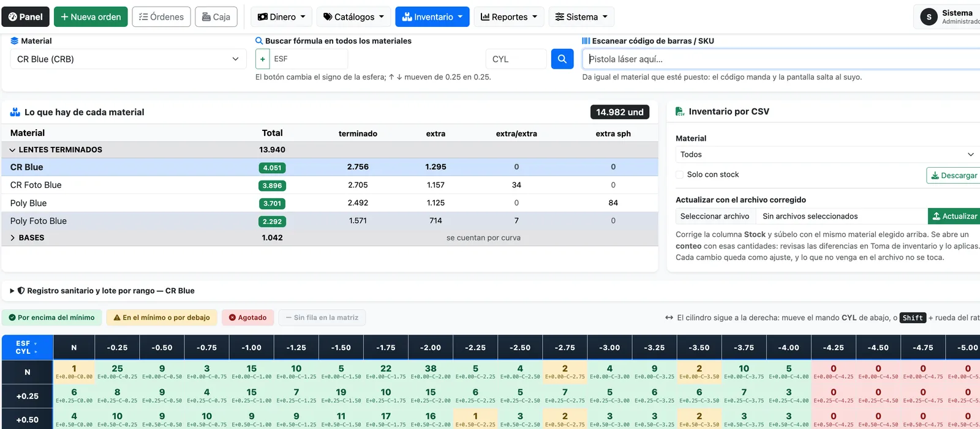Click the ESF sphere input field
This screenshot has width=980, height=429.
click(x=309, y=59)
